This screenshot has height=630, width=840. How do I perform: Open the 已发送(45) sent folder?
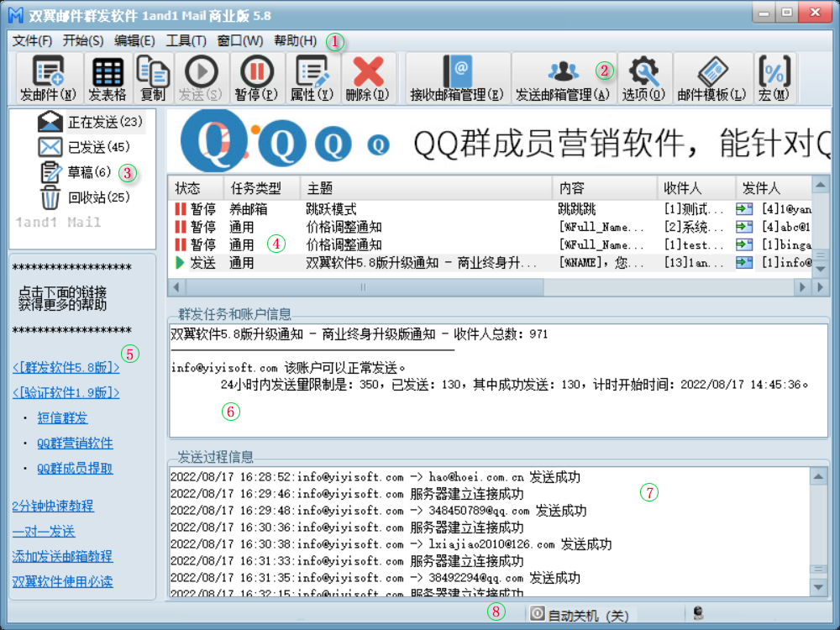(x=83, y=147)
